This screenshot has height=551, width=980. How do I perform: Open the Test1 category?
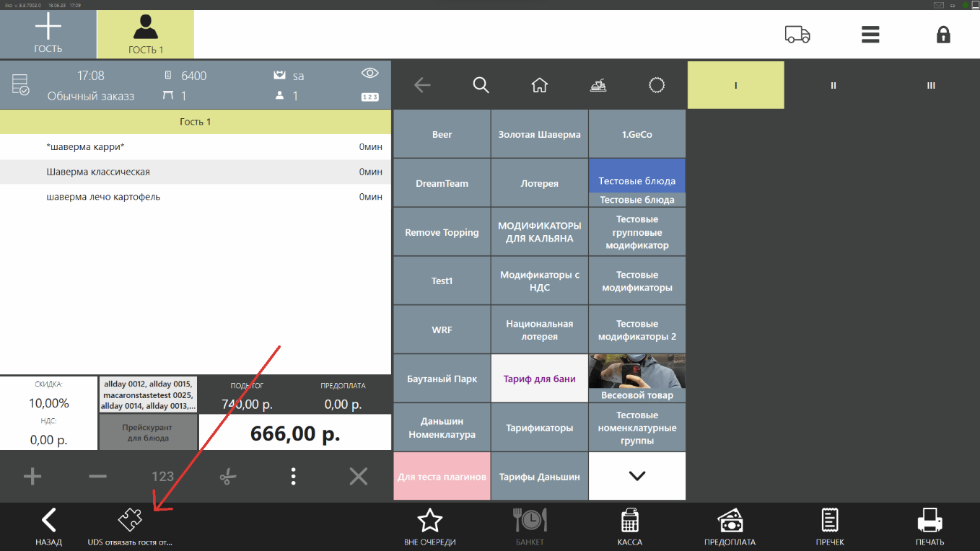(x=442, y=281)
